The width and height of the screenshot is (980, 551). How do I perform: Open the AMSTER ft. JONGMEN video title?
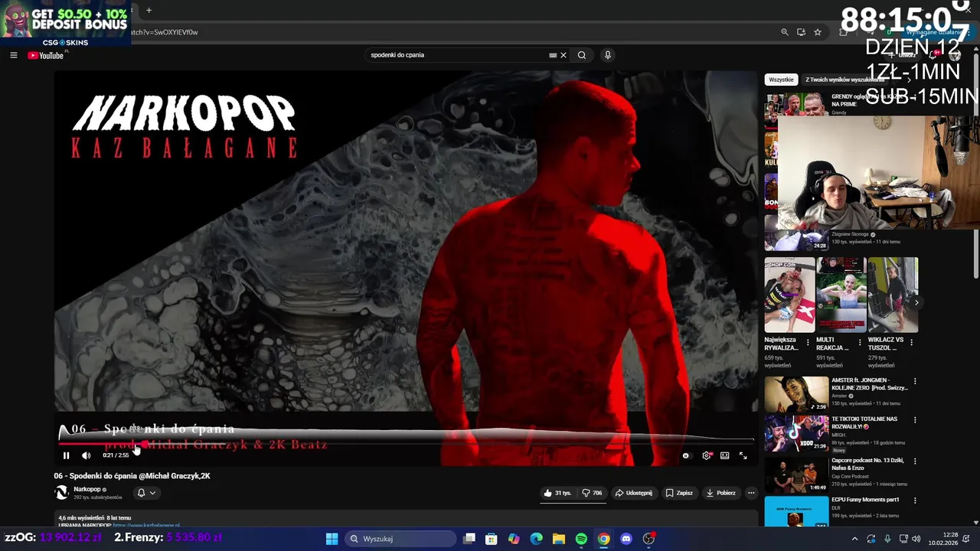coord(869,384)
